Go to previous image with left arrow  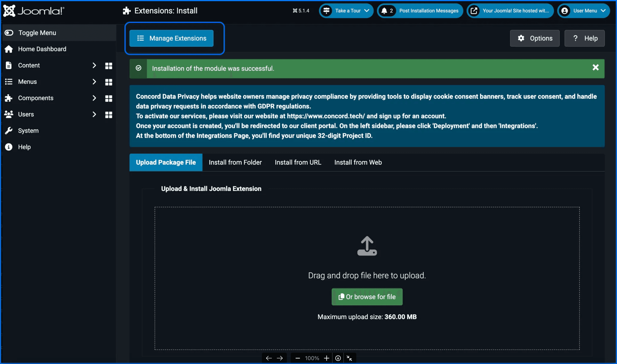click(x=269, y=358)
